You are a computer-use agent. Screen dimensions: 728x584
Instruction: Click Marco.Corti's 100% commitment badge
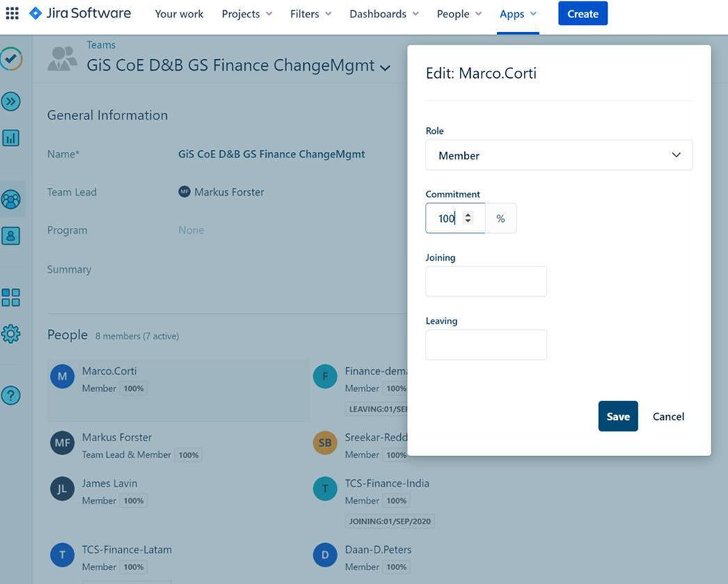(133, 389)
